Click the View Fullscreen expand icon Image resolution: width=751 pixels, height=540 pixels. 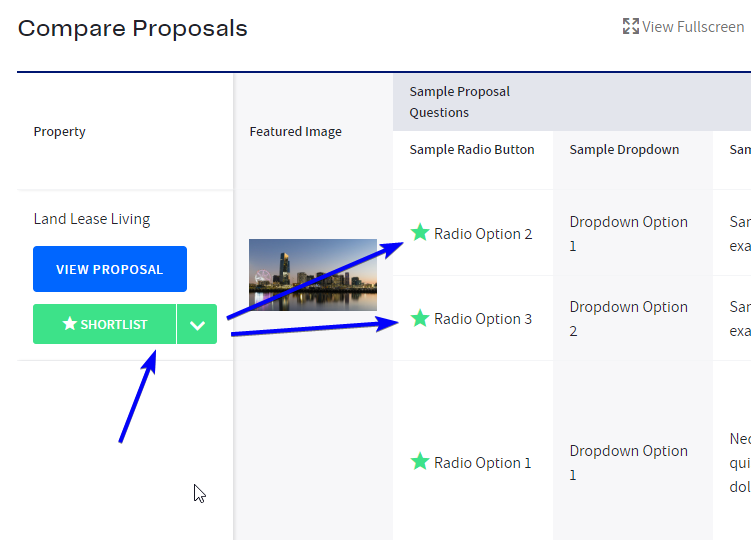click(x=630, y=27)
